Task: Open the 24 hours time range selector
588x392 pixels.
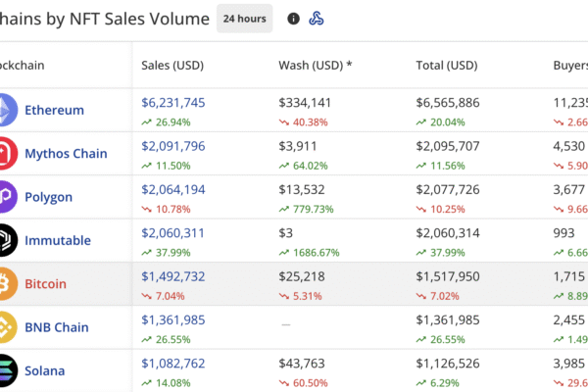Action: pos(244,19)
